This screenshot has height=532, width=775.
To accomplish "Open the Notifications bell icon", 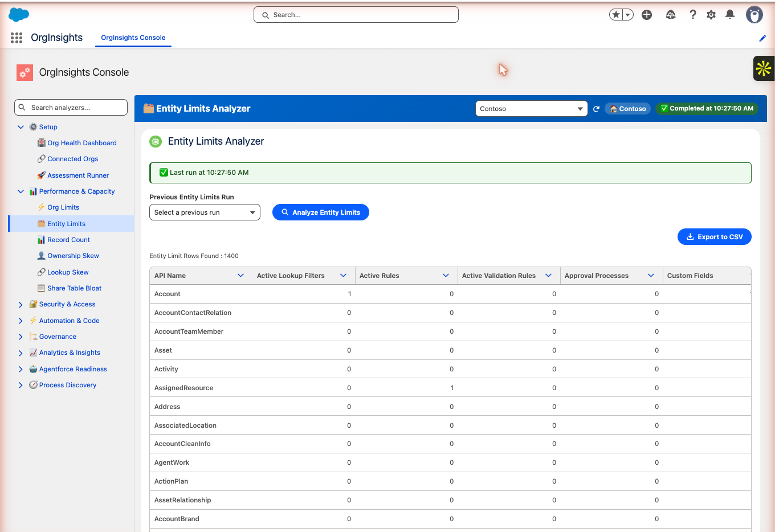I will coord(730,15).
